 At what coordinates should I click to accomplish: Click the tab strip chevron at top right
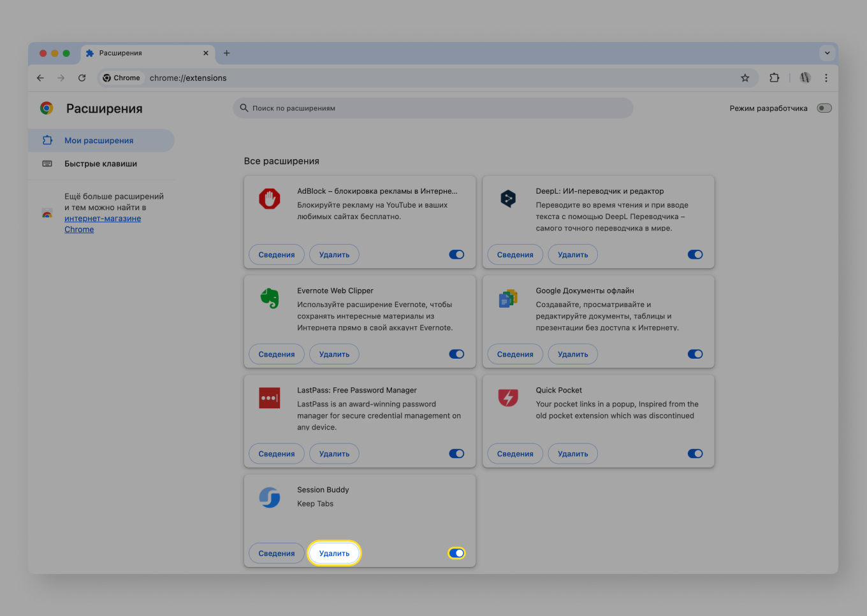pyautogui.click(x=827, y=53)
